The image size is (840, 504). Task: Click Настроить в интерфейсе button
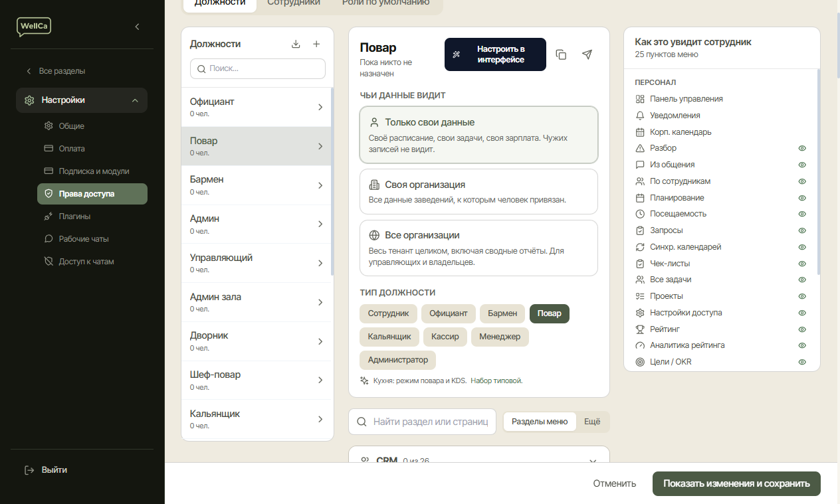click(x=495, y=54)
